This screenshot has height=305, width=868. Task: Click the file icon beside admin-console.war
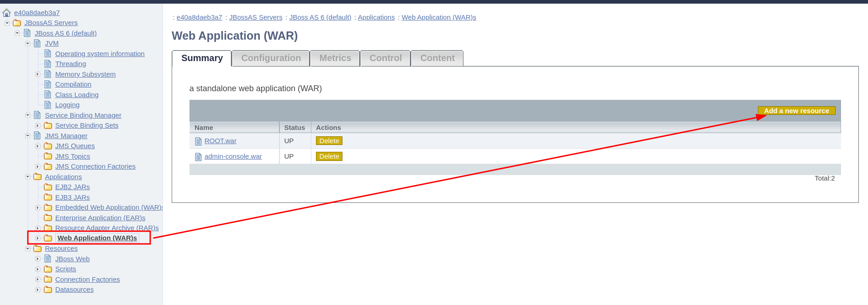pyautogui.click(x=198, y=157)
